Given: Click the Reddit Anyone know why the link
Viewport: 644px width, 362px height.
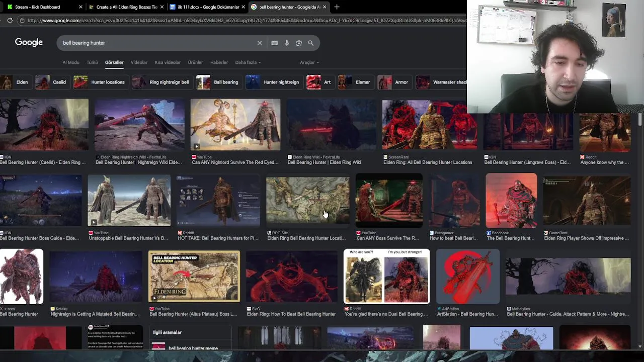Looking at the screenshot, I should (605, 162).
